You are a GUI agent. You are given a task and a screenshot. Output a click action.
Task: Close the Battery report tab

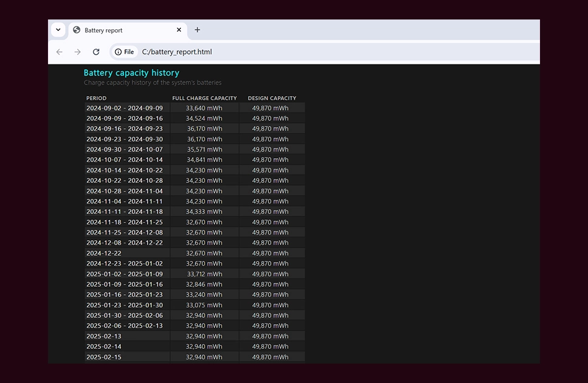pos(179,30)
